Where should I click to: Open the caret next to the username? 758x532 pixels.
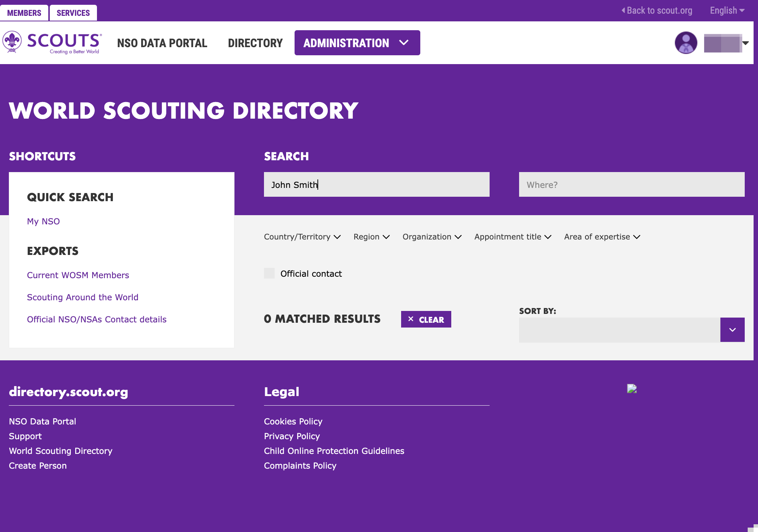click(x=745, y=43)
